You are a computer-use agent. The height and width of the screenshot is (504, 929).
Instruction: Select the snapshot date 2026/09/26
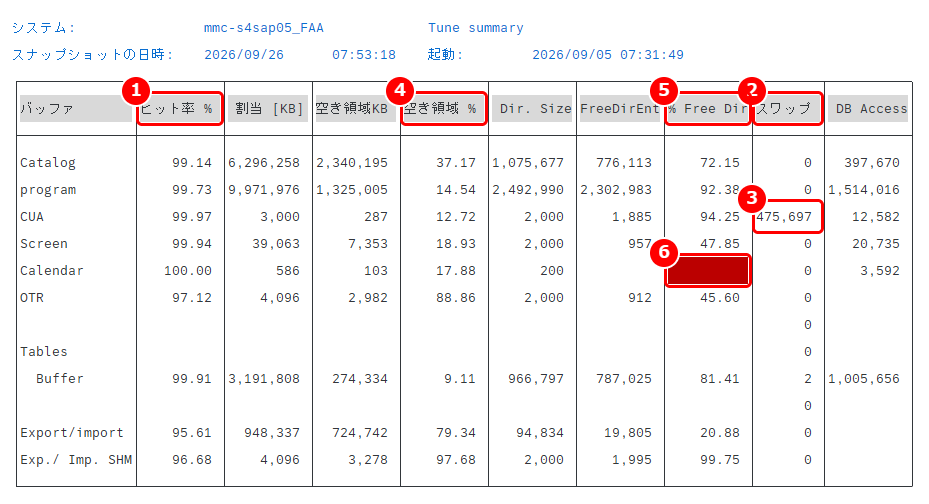[244, 54]
